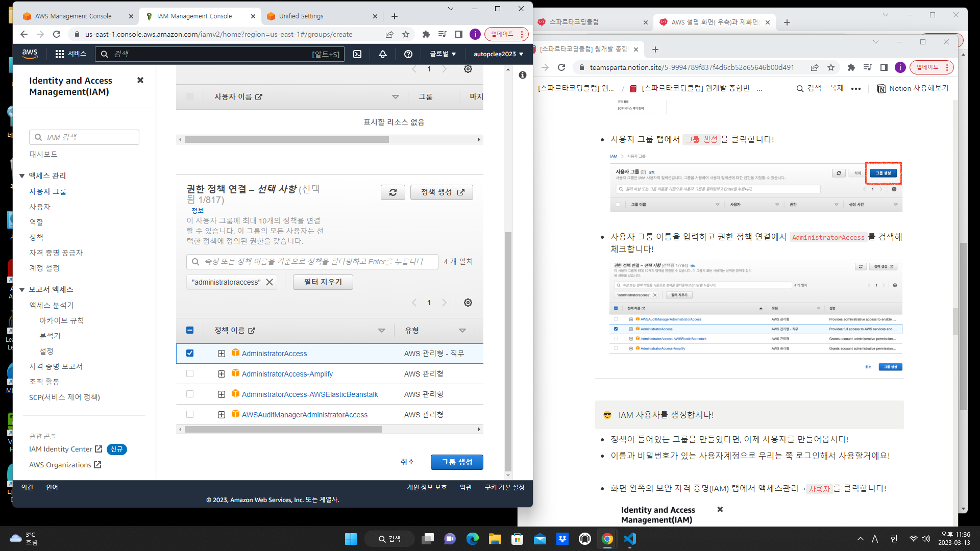Open the info panel icon at right edge
This screenshot has width=980, height=551.
coord(523,75)
